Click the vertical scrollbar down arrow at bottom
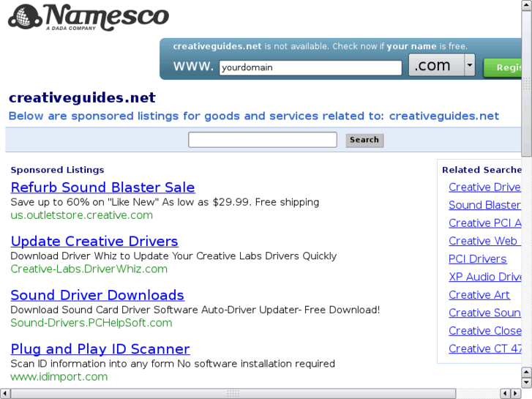The width and height of the screenshot is (532, 399). (x=527, y=383)
